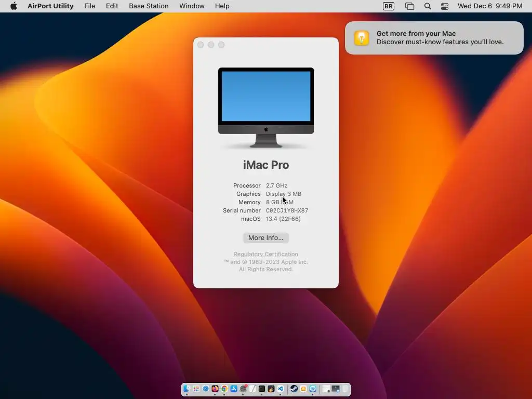This screenshot has width=532, height=399.
Task: Click the iMac Pro title text
Action: 266,165
